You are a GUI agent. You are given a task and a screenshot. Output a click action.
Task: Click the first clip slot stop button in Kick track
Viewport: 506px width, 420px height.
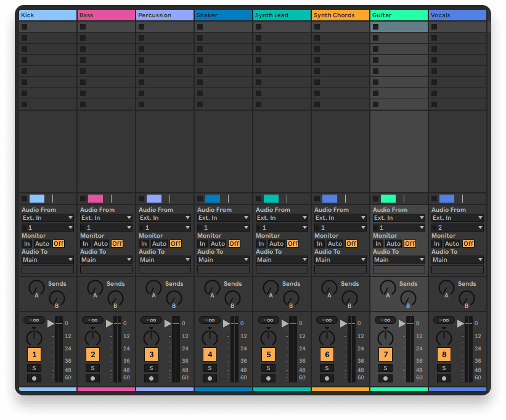pyautogui.click(x=25, y=26)
